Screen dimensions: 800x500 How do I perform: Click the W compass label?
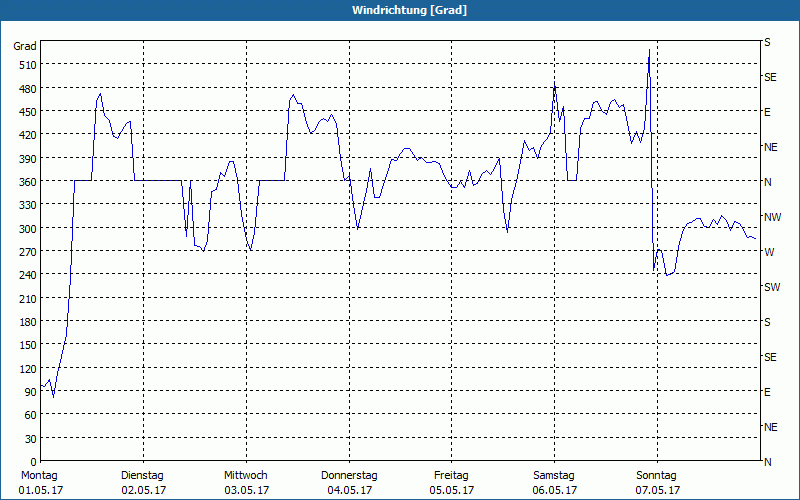[x=769, y=252]
